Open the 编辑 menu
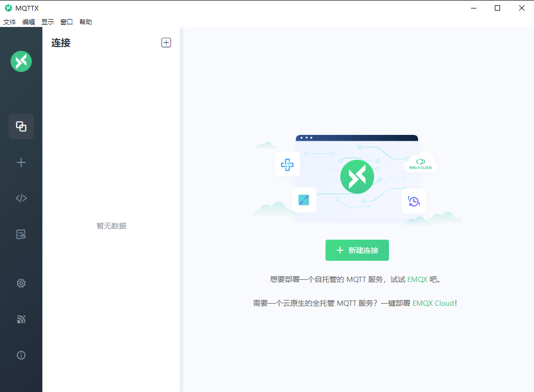The height and width of the screenshot is (392, 534). pos(29,22)
